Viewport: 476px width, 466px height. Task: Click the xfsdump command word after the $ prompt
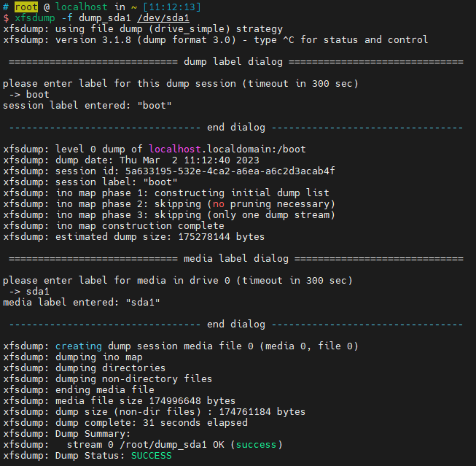[x=35, y=17]
